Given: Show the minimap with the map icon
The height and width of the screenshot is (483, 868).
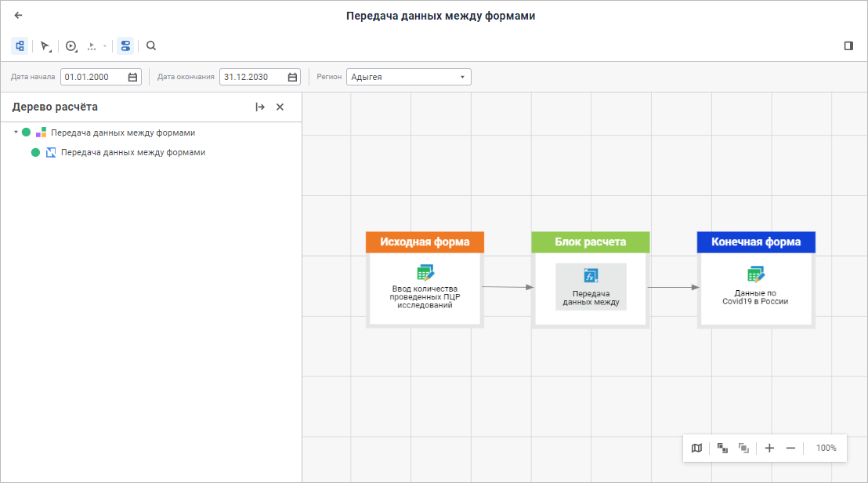Looking at the screenshot, I should point(696,448).
